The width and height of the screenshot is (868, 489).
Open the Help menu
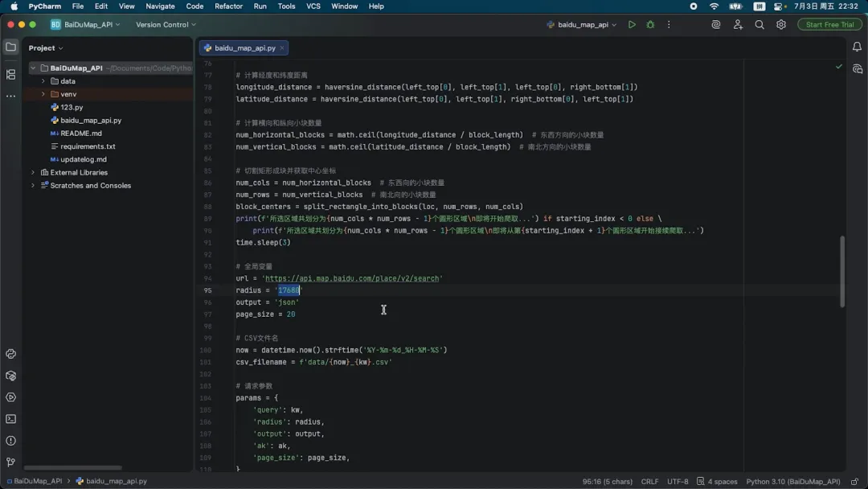[376, 6]
